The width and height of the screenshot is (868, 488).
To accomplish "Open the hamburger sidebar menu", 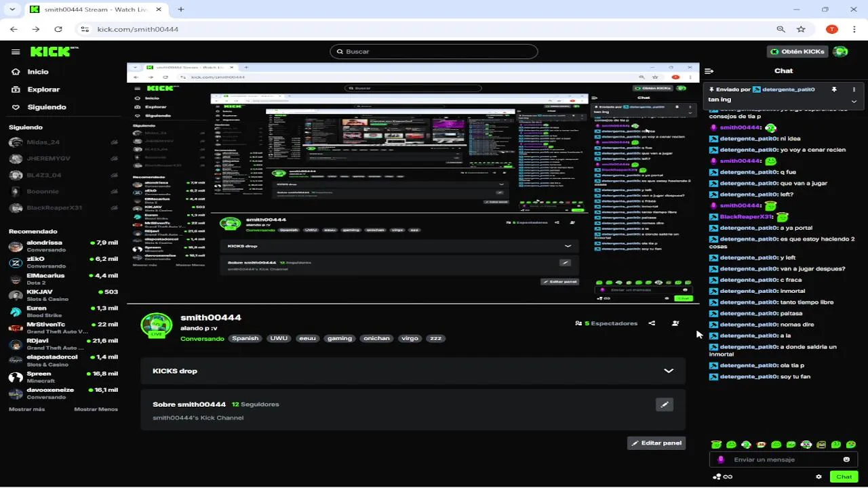I will [16, 52].
